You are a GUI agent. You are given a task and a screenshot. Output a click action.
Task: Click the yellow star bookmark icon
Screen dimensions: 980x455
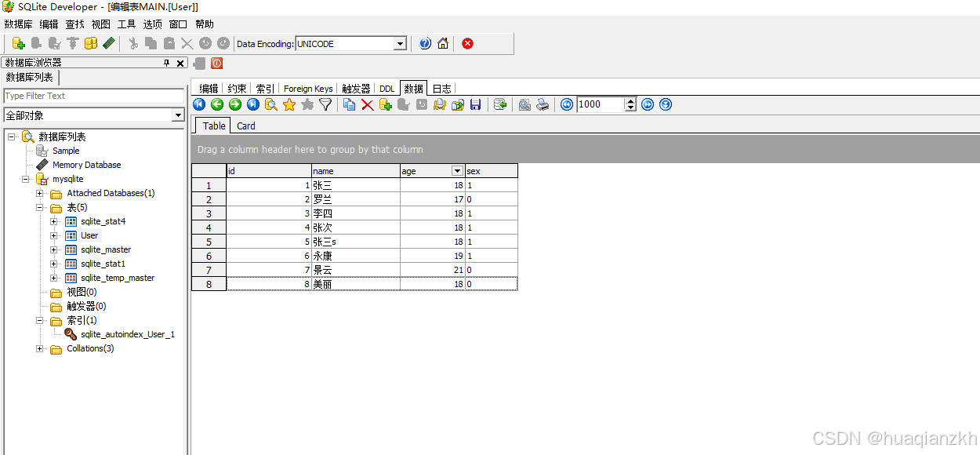(x=289, y=104)
